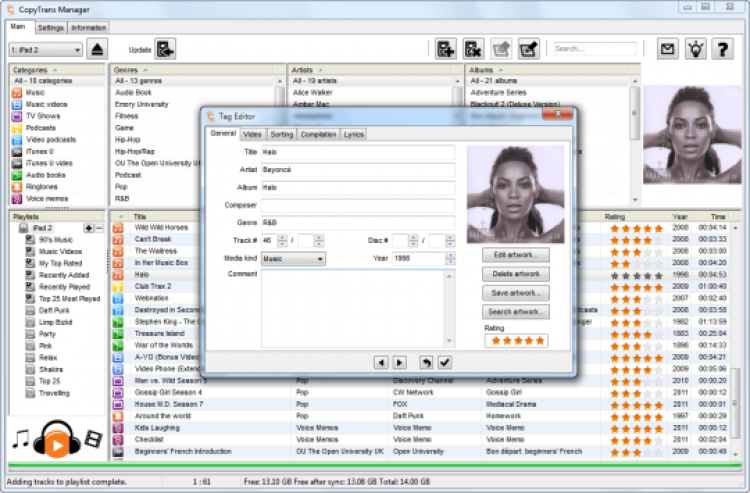
Task: Click the delete tracks toolbar icon
Action: pyautogui.click(x=473, y=49)
